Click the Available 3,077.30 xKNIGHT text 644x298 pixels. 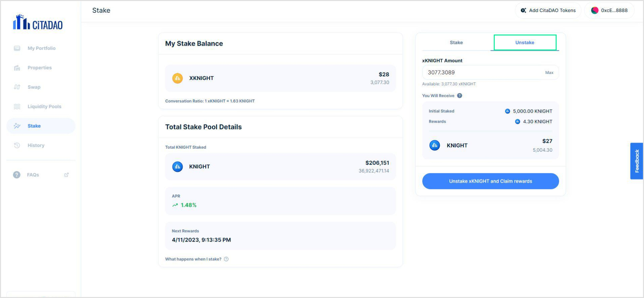449,84
